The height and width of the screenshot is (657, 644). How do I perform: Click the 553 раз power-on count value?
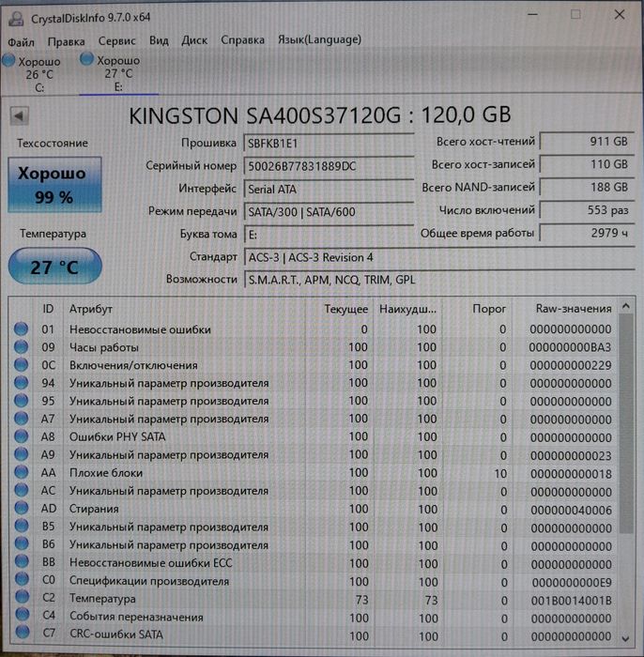pyautogui.click(x=587, y=210)
